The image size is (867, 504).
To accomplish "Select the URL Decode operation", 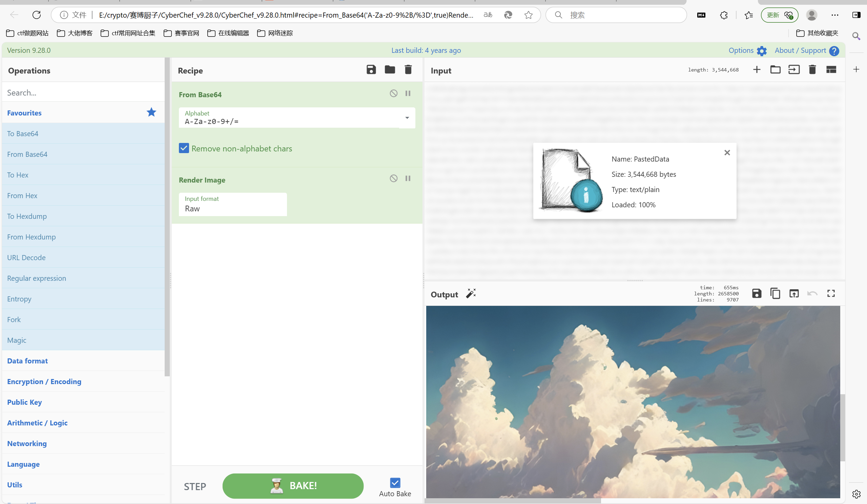I will point(83,257).
